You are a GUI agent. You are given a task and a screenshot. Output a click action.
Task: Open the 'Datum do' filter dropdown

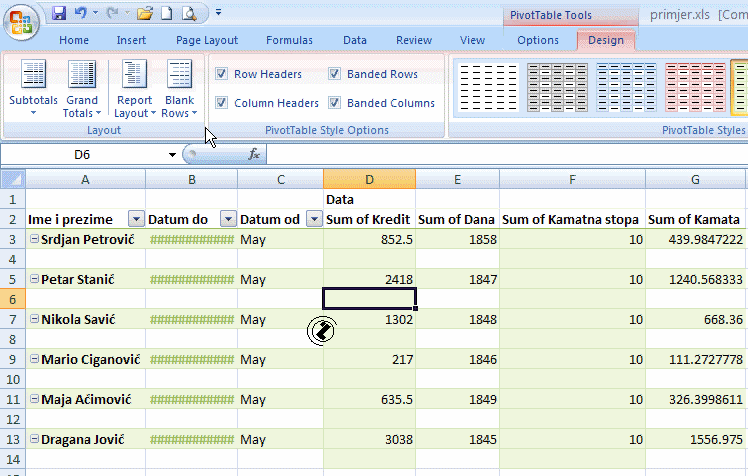pos(227,220)
